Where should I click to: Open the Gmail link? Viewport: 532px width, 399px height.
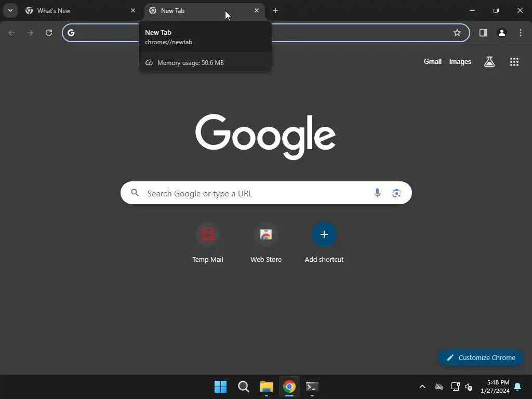pyautogui.click(x=433, y=61)
